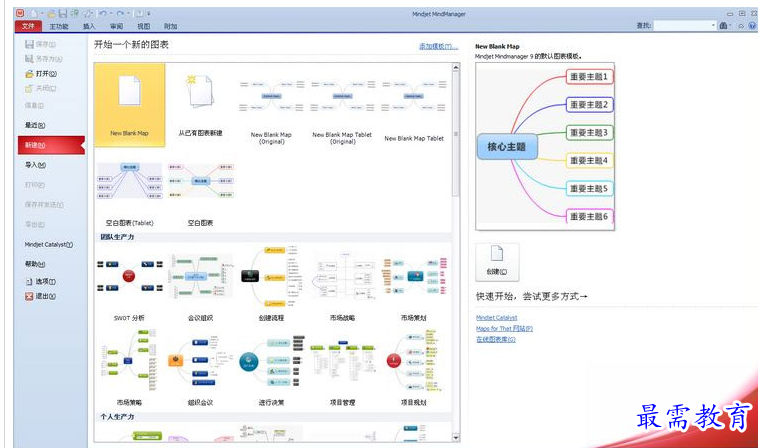Click the undo arrow in quick toolbar

click(102, 14)
